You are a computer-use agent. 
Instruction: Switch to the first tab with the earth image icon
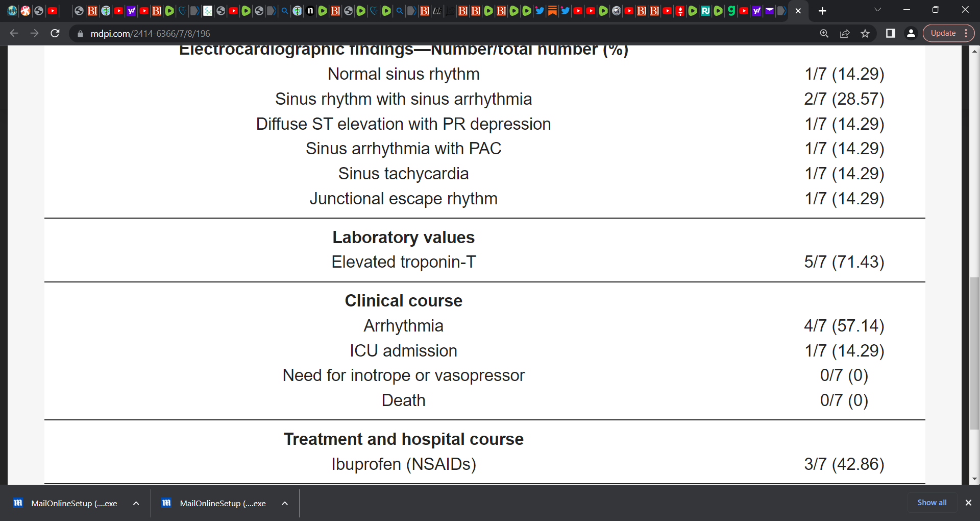click(x=12, y=11)
